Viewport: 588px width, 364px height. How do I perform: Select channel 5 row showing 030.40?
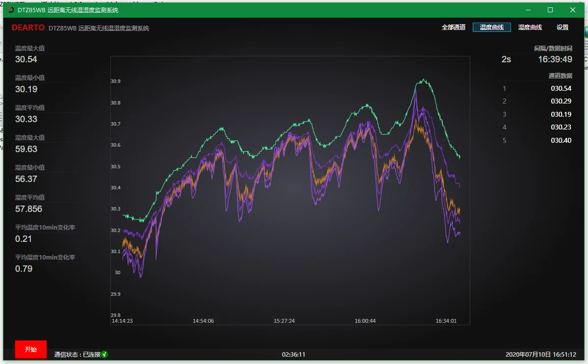pyautogui.click(x=537, y=141)
